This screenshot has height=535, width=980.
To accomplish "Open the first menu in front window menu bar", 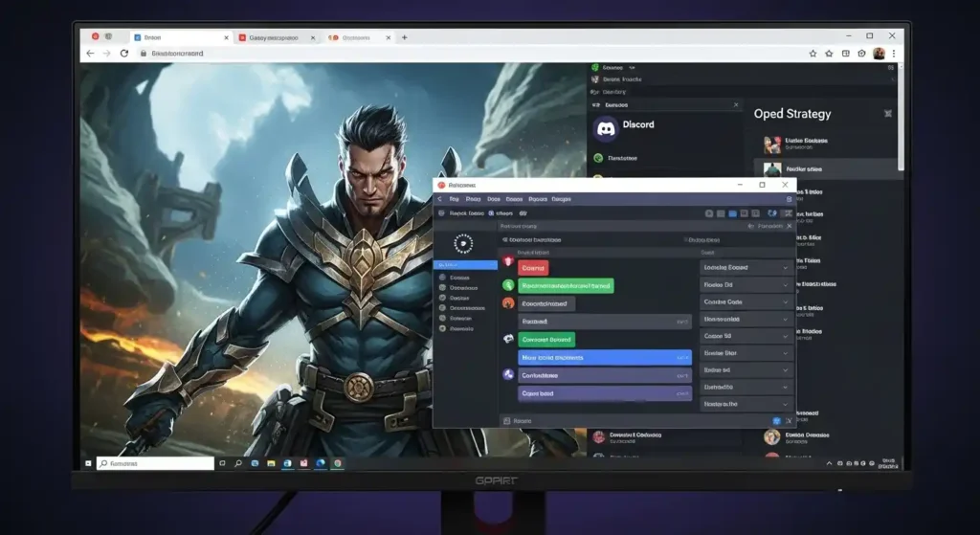I will pyautogui.click(x=454, y=199).
